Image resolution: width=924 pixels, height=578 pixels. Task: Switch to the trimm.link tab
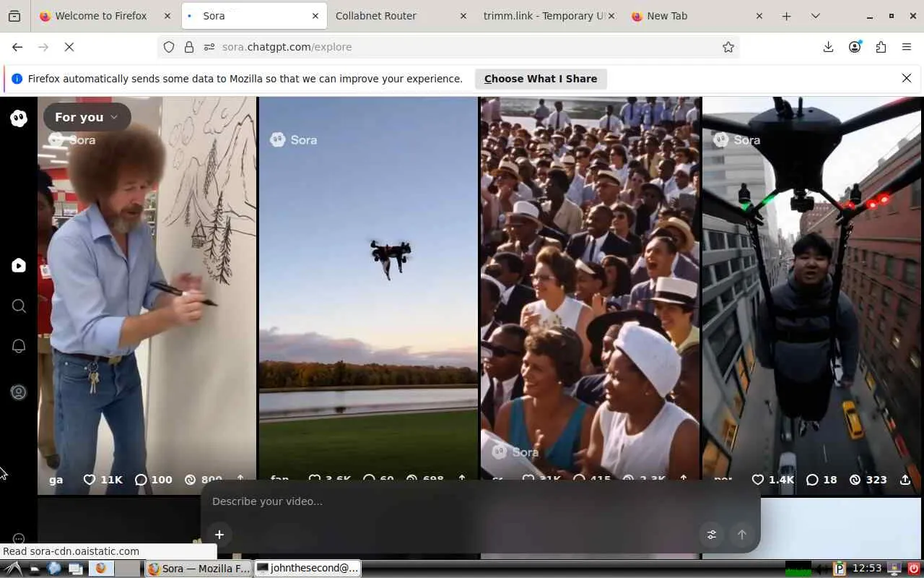point(549,16)
